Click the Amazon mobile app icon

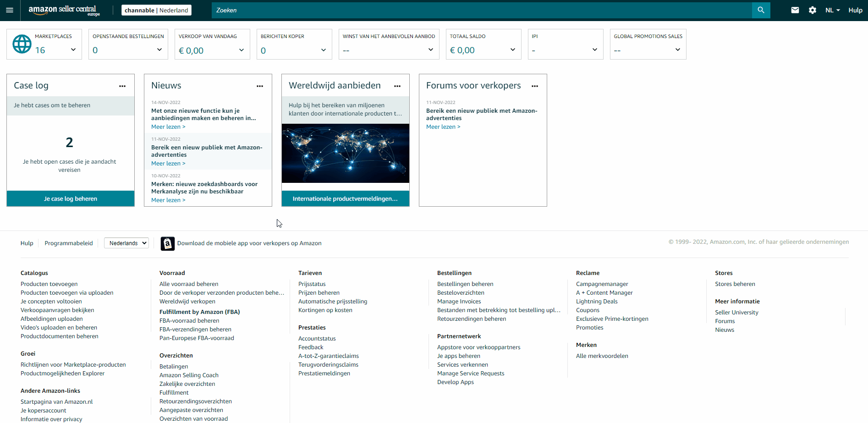coord(168,243)
